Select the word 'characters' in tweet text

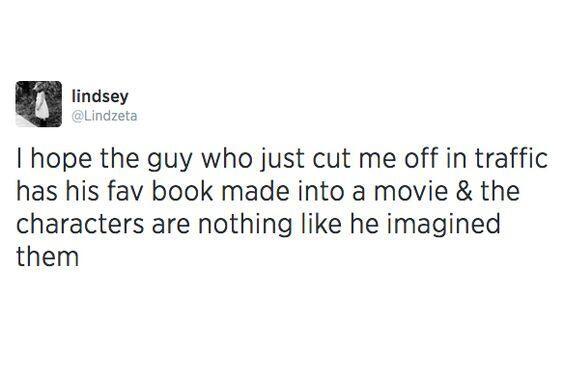click(80, 223)
